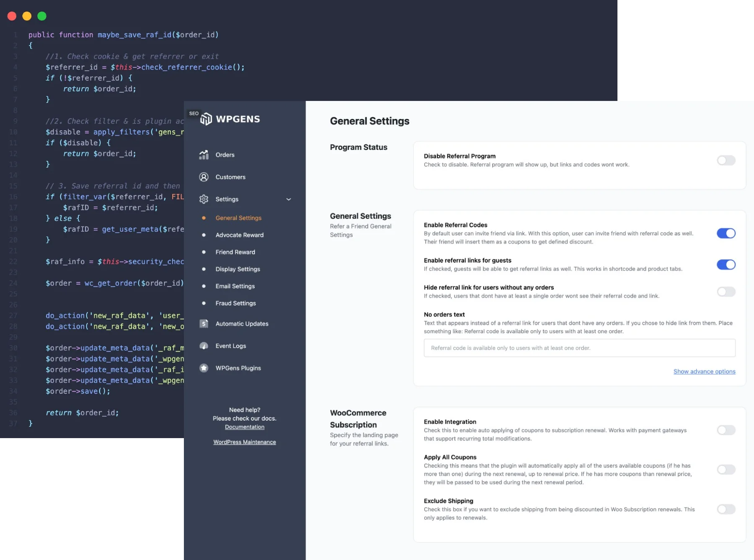Collapse the Settings menu chevron
This screenshot has width=754, height=560.
pyautogui.click(x=289, y=199)
